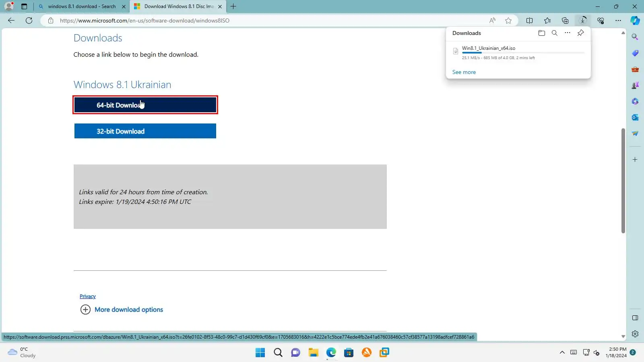Image resolution: width=644 pixels, height=362 pixels.
Task: Open sidebar Drop paper plane icon
Action: [x=635, y=134]
